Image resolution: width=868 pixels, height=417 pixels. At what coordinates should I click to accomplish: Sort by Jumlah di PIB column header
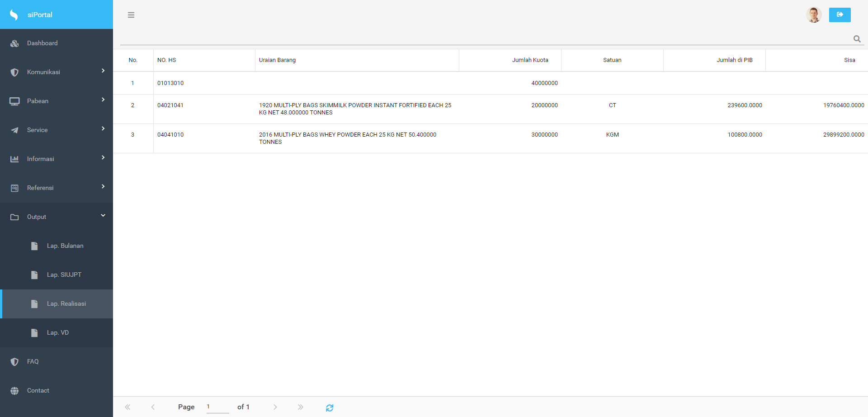point(714,60)
